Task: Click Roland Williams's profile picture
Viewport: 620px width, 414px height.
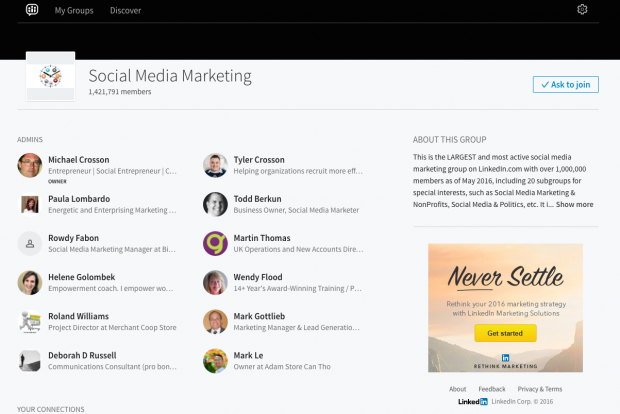Action: point(30,321)
